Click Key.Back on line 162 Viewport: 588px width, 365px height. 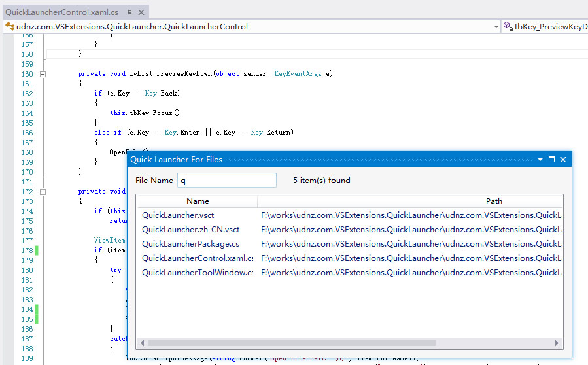[x=162, y=93]
